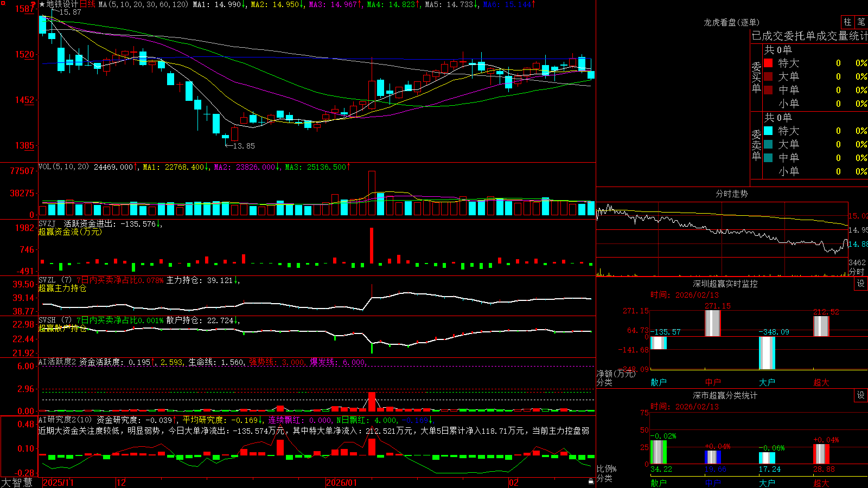Click the 小单 row under 委卖单
This screenshot has width=868, height=488.
click(x=815, y=171)
